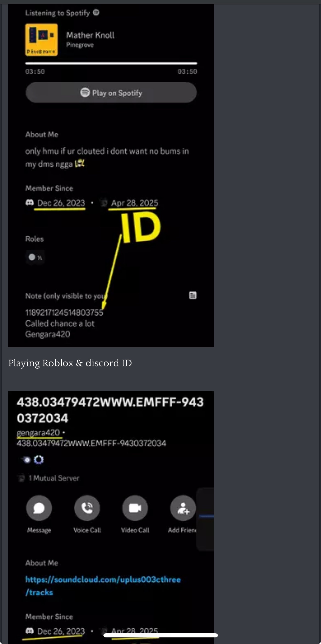Click the Spotify logo next to Listening to Spotify
Screen dimensions: 321x644
point(96,12)
